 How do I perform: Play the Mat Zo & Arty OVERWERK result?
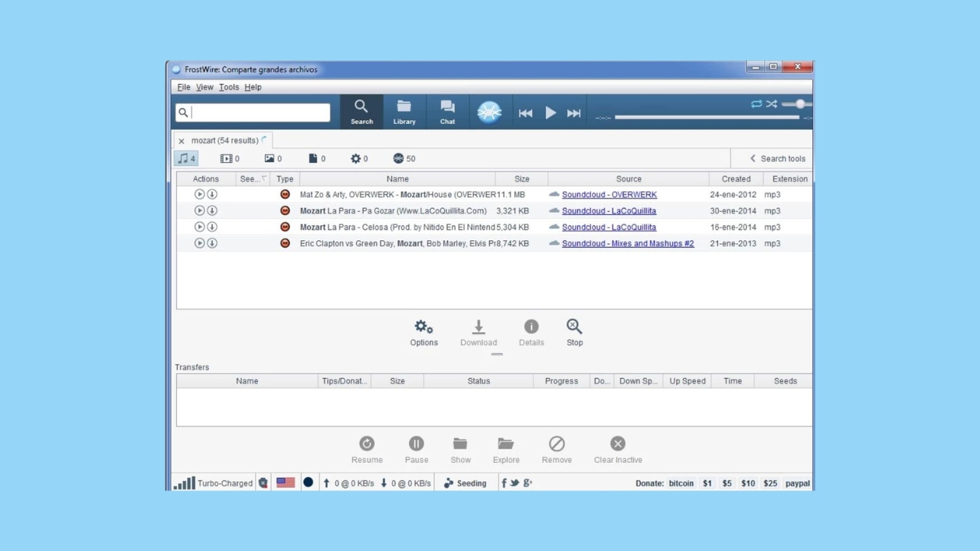[x=199, y=194]
